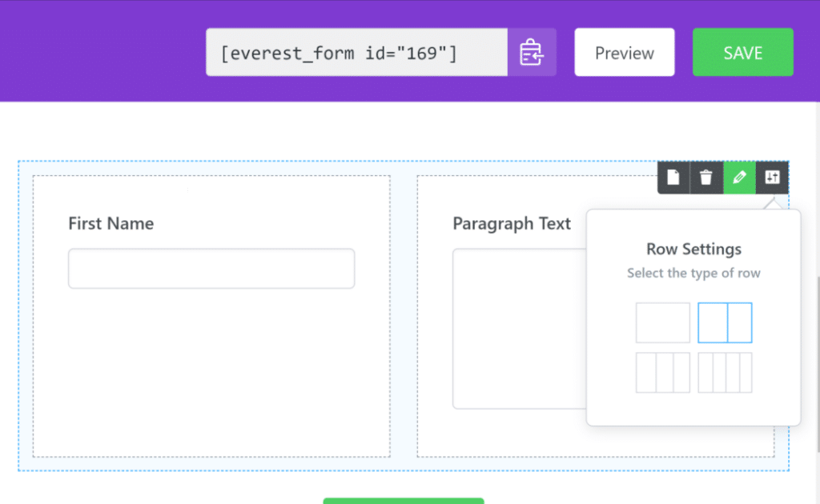
Task: Click the First Name text input box
Action: pyautogui.click(x=211, y=269)
